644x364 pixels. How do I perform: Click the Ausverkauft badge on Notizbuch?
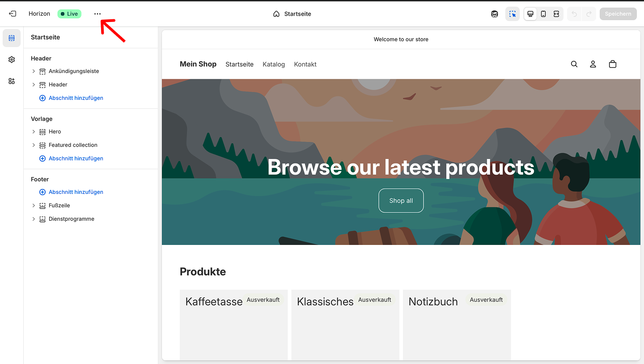[x=486, y=300]
